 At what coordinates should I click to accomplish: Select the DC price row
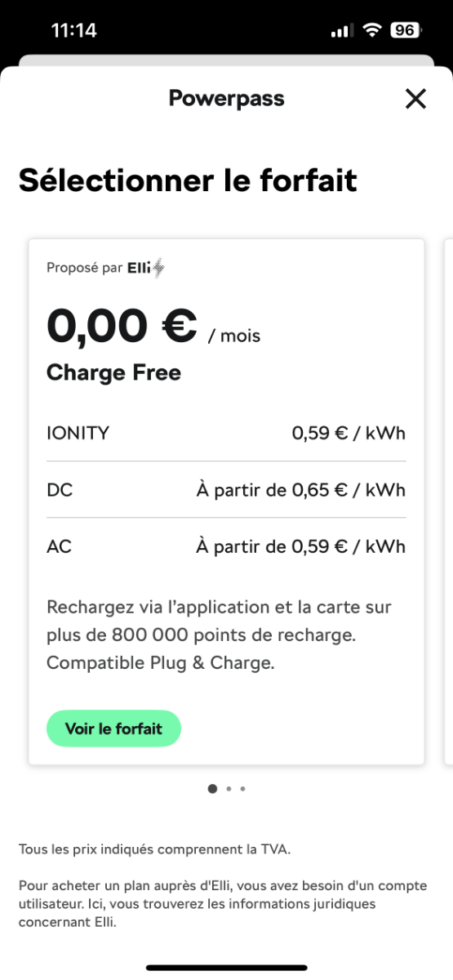226,490
